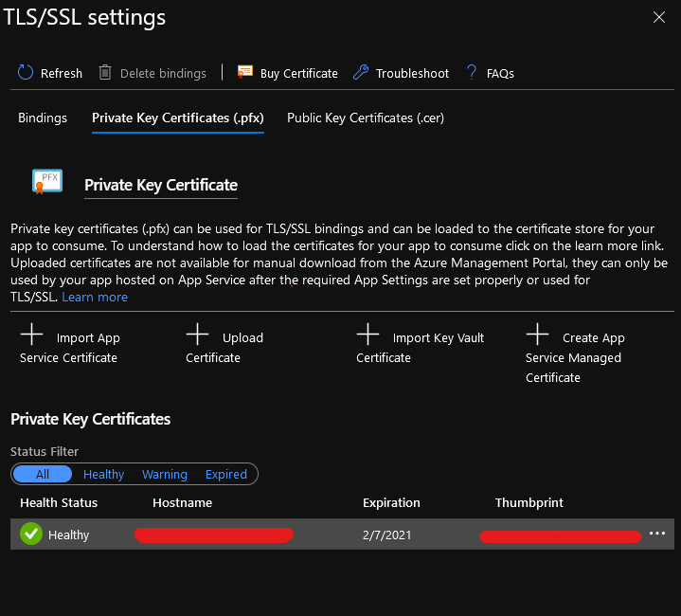Click the plus icon for Create App Service Managed Certificate

(x=537, y=335)
